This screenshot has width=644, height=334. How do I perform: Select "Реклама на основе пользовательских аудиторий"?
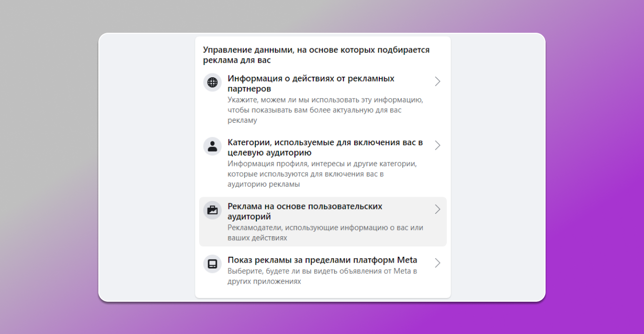pos(304,211)
